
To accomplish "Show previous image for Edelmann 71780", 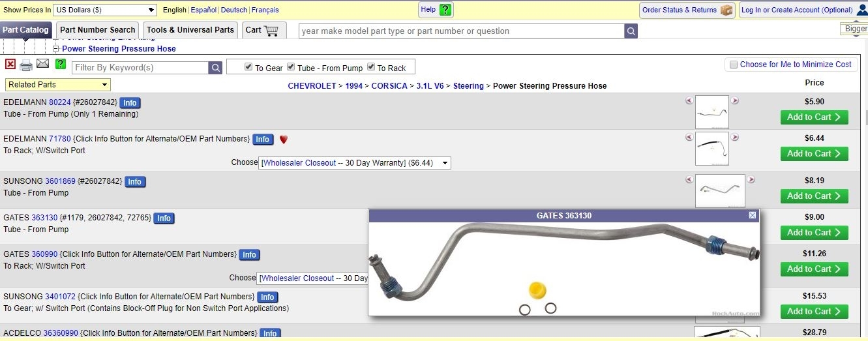I will click(689, 137).
